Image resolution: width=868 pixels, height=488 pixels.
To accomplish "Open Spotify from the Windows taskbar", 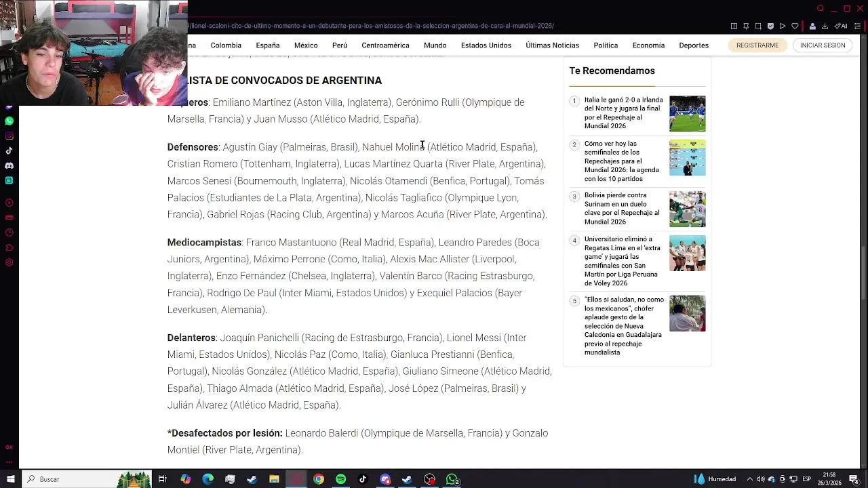I will point(340,479).
